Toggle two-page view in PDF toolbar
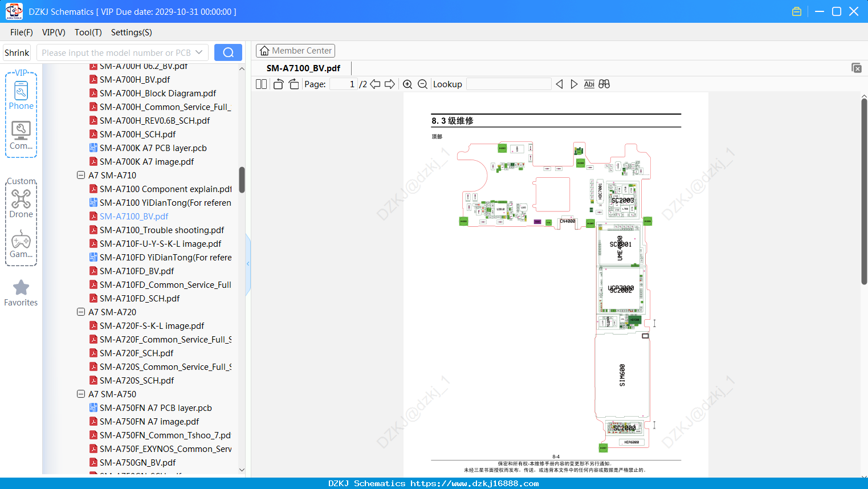 (262, 84)
